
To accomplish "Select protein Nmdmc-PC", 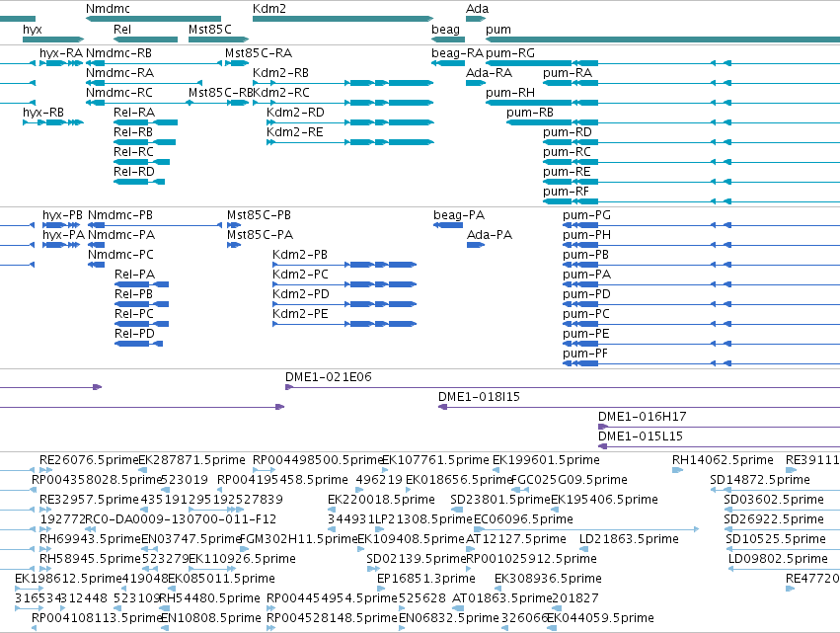I will (120, 255).
